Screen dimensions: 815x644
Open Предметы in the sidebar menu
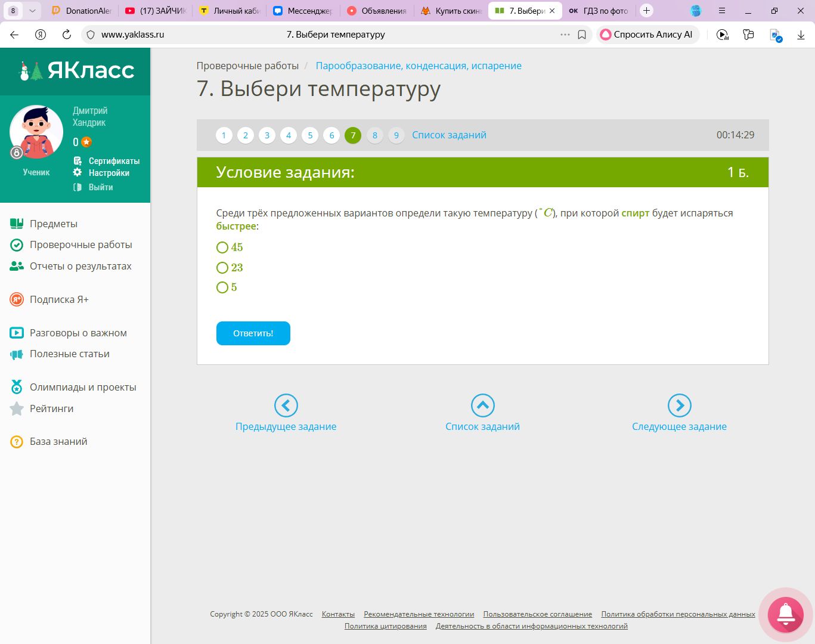pos(54,224)
